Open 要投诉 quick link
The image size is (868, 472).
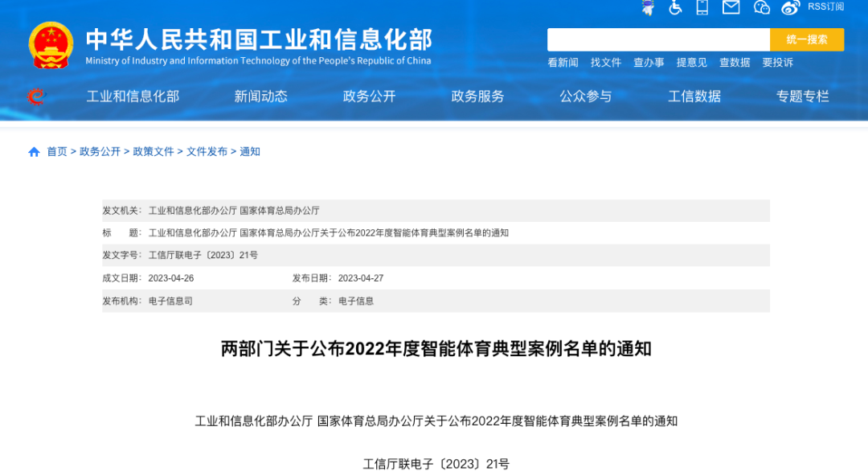pos(777,63)
